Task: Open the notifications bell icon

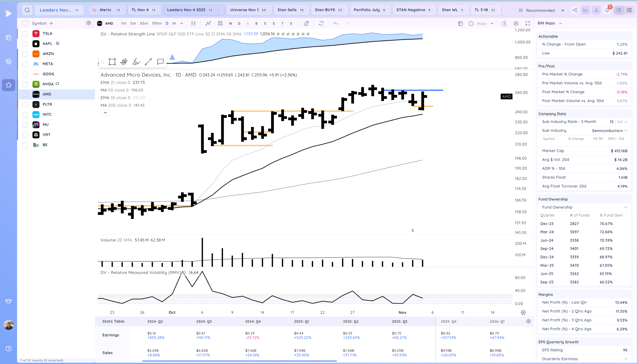Action: [x=607, y=10]
